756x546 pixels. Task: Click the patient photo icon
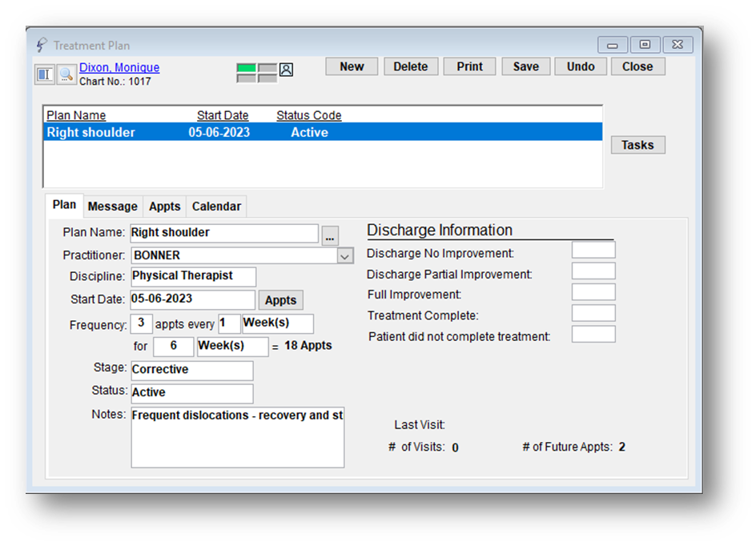pos(286,70)
